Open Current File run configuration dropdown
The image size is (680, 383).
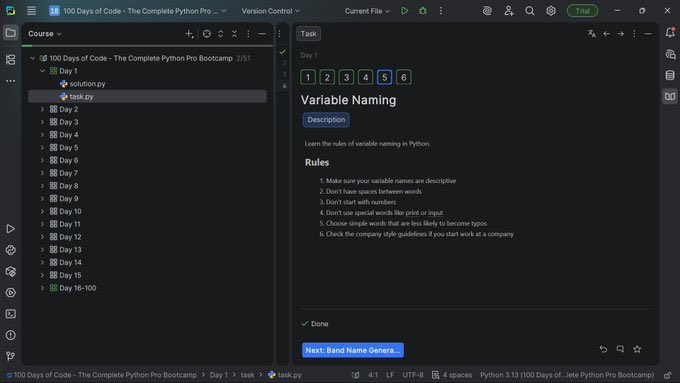pos(367,11)
